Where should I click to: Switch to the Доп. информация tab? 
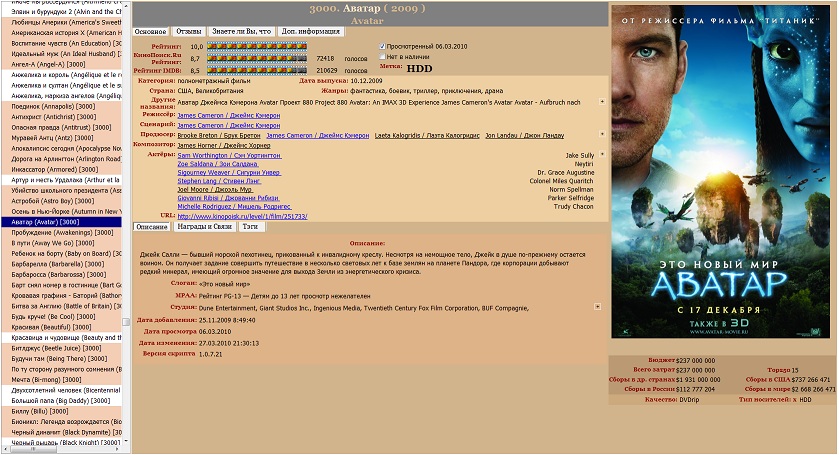pos(311,32)
